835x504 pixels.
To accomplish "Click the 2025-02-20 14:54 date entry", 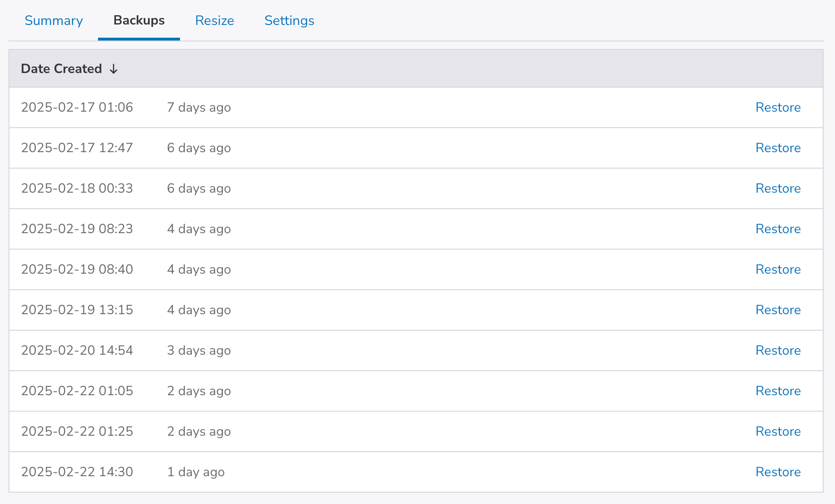I will [77, 350].
